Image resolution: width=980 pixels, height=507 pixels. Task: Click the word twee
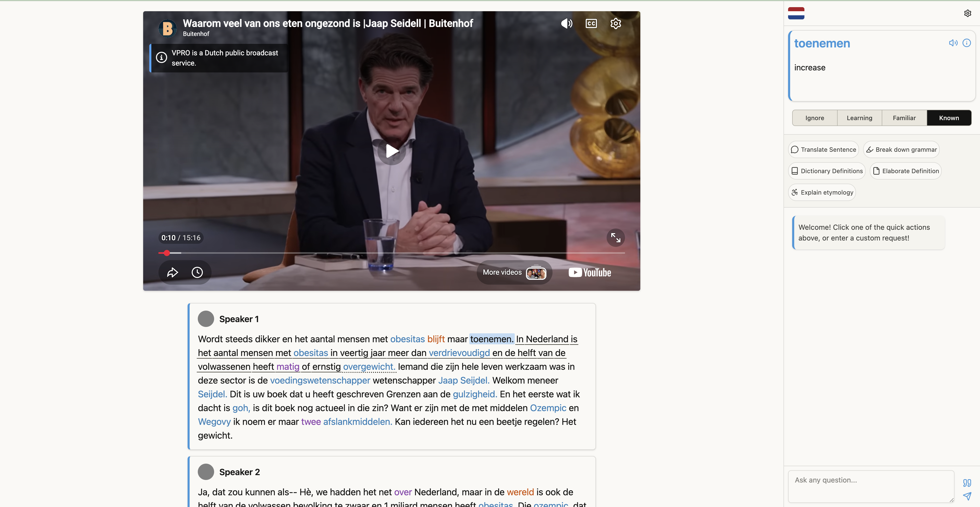tap(311, 422)
